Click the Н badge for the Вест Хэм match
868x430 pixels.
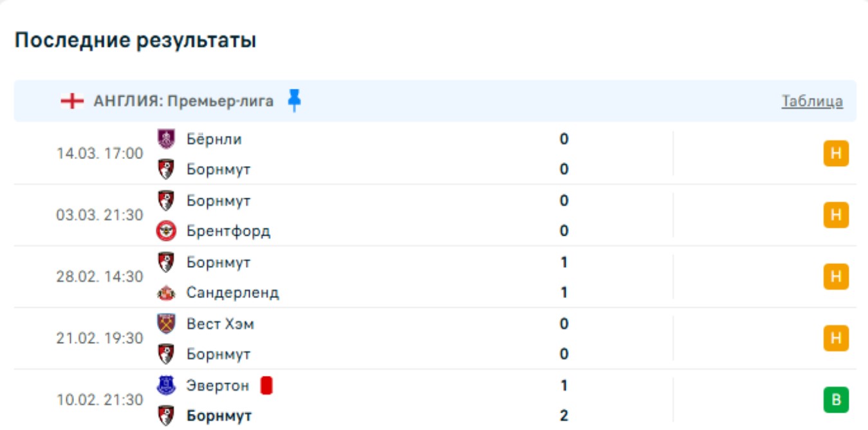coord(836,339)
